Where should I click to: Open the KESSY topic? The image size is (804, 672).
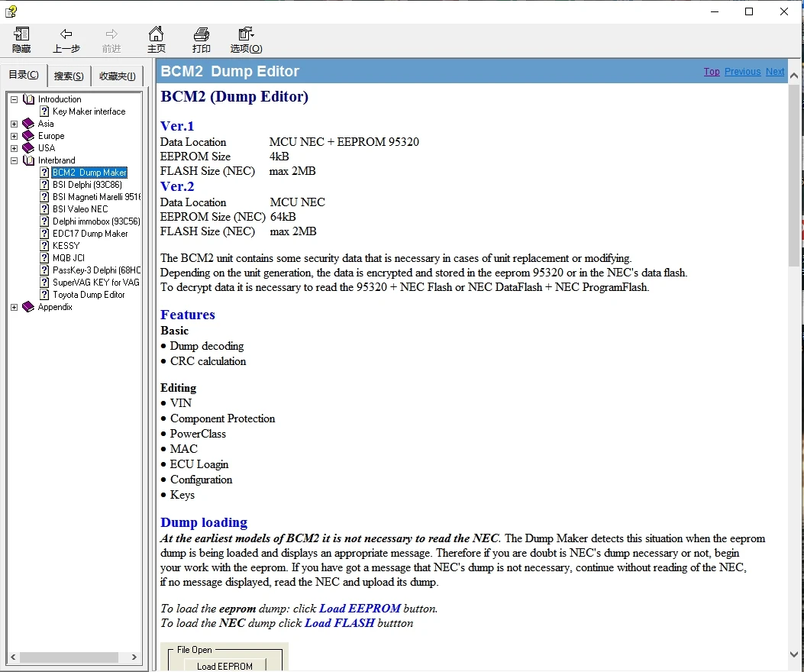[x=66, y=246]
